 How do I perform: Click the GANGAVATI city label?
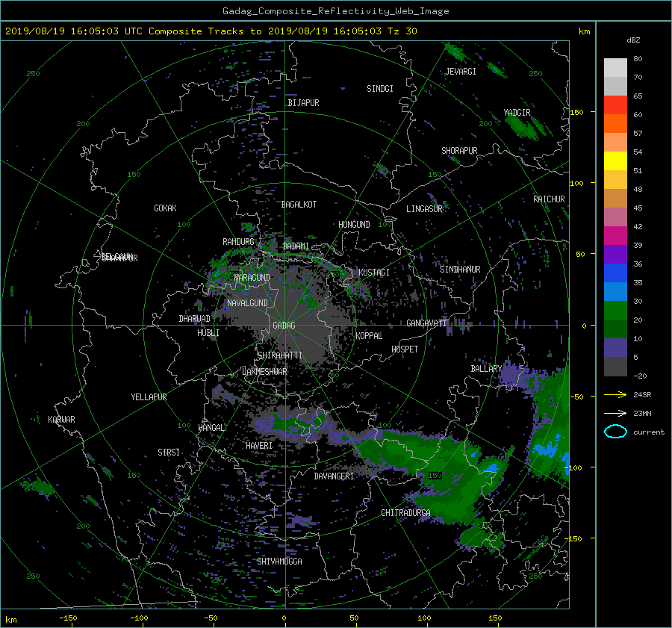click(x=426, y=323)
